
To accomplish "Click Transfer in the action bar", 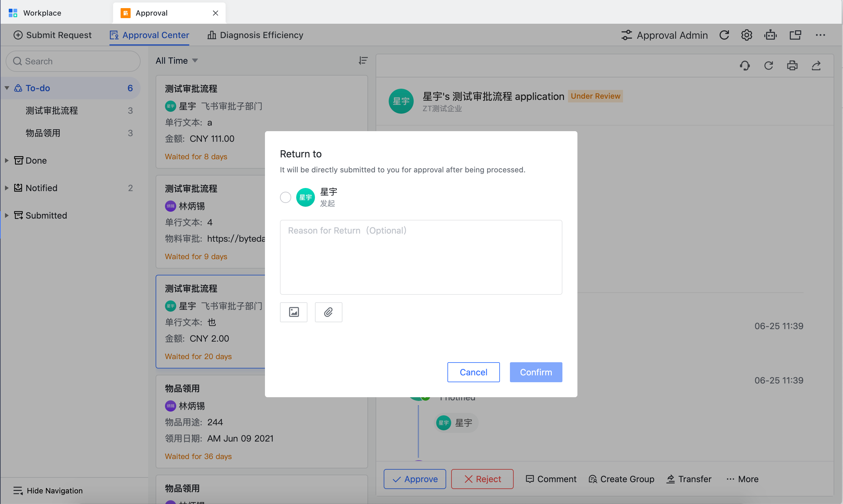I will 689,479.
